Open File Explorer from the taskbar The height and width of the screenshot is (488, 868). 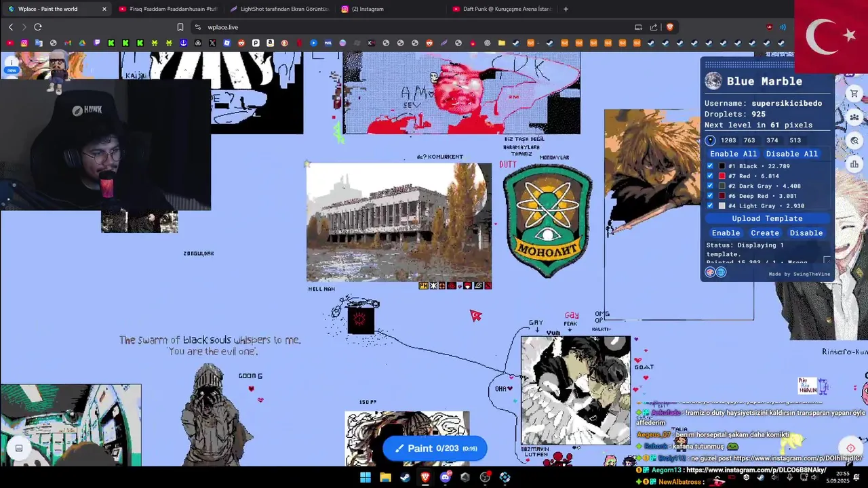click(385, 477)
